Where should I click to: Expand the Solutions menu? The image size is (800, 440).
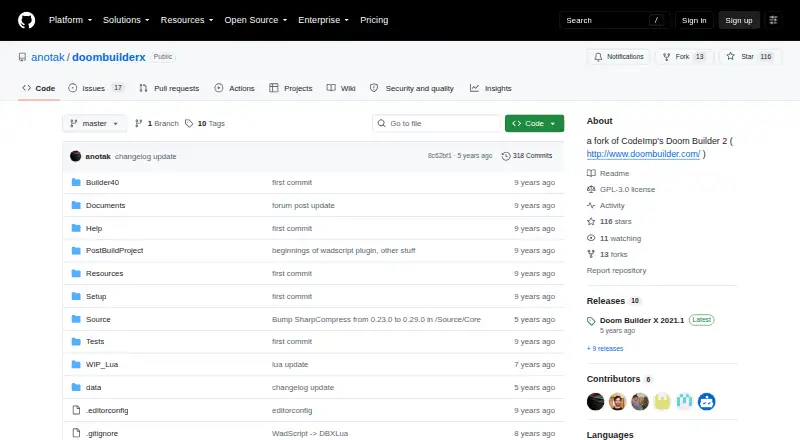[126, 20]
